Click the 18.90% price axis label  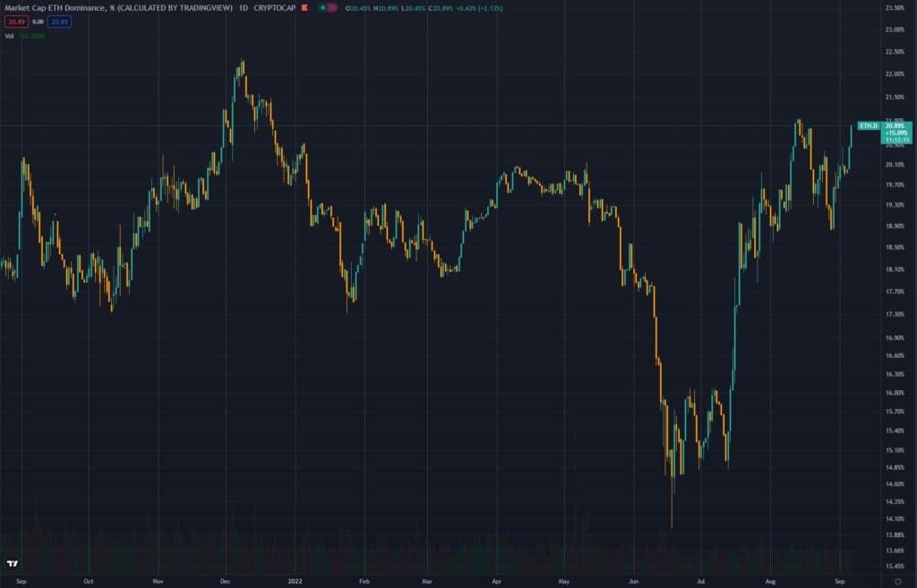895,226
